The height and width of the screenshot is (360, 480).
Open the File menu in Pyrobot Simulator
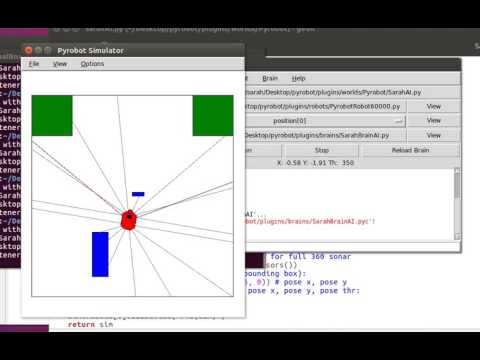(34, 64)
